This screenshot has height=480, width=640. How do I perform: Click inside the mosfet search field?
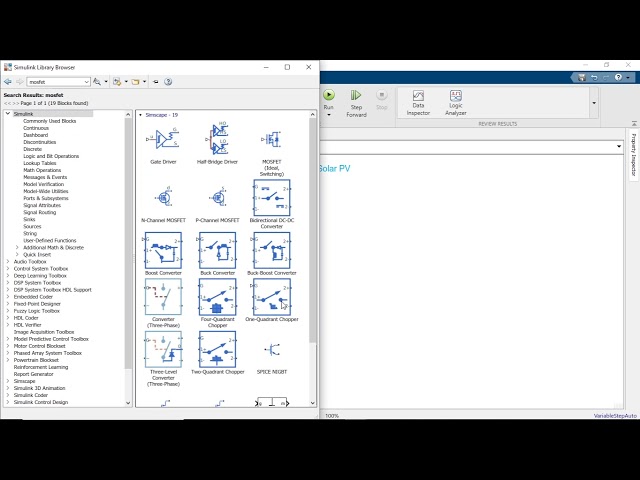point(55,82)
